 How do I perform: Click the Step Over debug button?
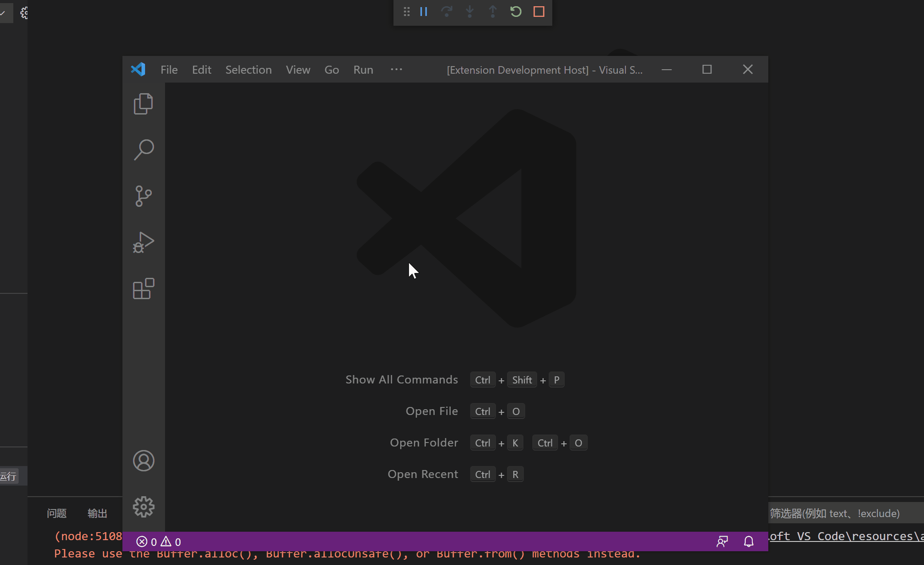point(447,12)
